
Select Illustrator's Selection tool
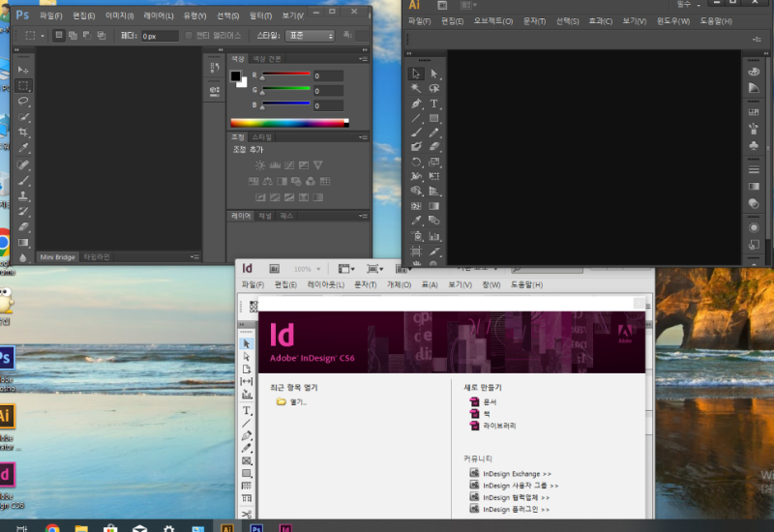[416, 74]
